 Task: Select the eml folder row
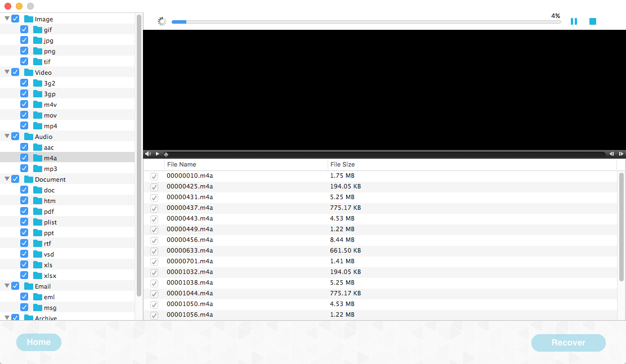pos(67,297)
